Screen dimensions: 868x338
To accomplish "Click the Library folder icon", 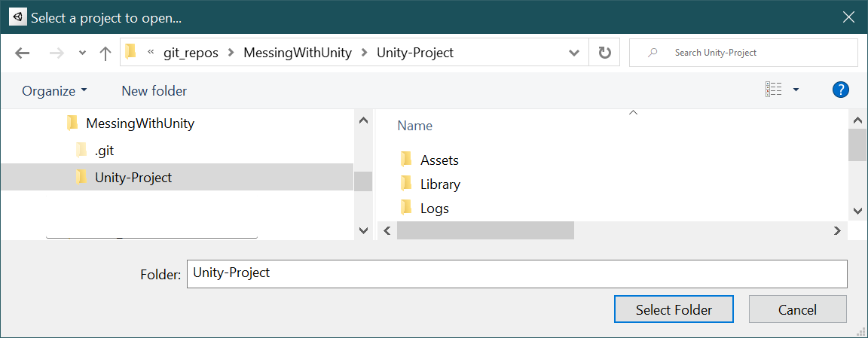I will tap(406, 183).
